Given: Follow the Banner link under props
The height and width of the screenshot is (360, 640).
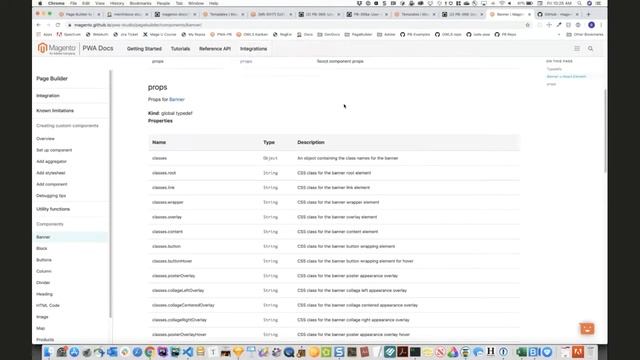Looking at the screenshot, I should [x=177, y=99].
